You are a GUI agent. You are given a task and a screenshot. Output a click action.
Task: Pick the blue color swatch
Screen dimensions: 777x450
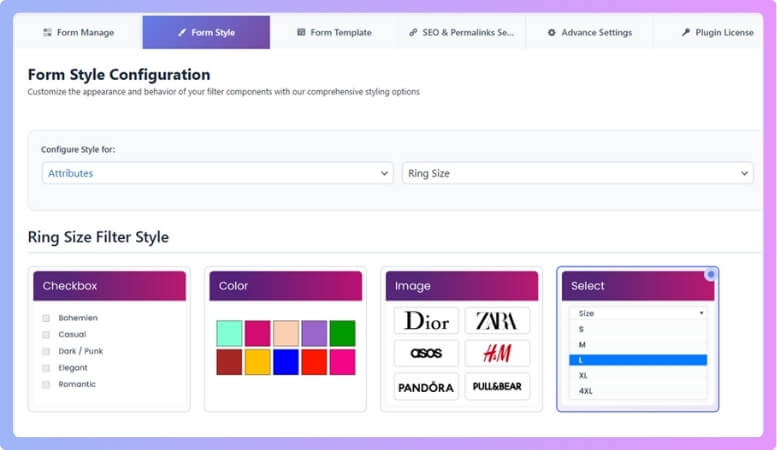286,362
